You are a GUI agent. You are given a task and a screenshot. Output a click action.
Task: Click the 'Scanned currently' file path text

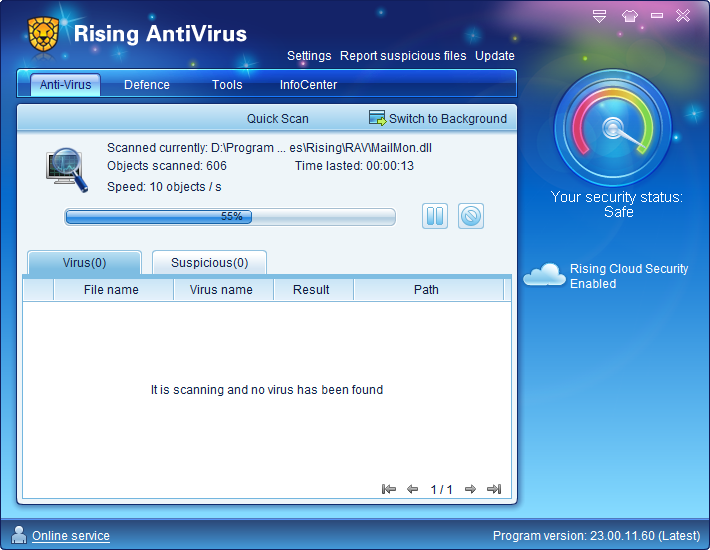pos(269,148)
